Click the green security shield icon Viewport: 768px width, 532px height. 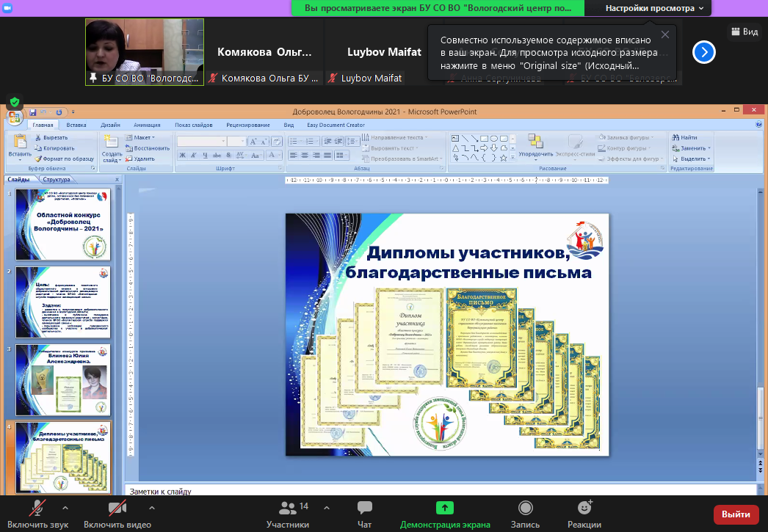point(14,102)
